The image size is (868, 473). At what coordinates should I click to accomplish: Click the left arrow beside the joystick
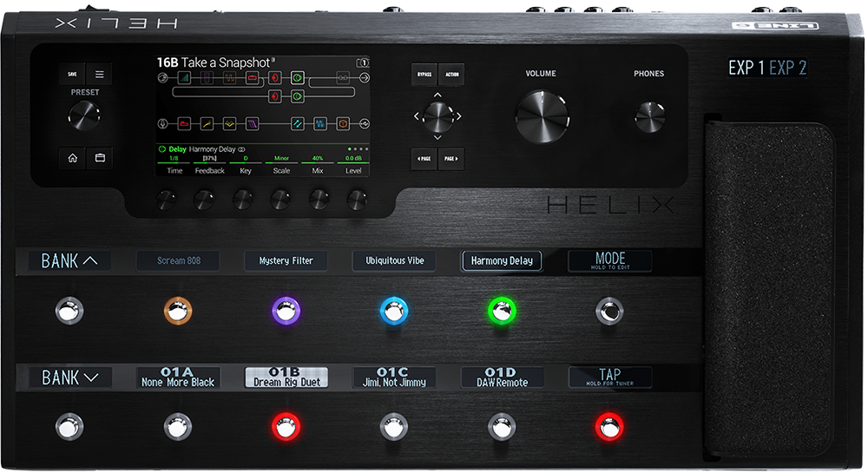click(x=417, y=116)
